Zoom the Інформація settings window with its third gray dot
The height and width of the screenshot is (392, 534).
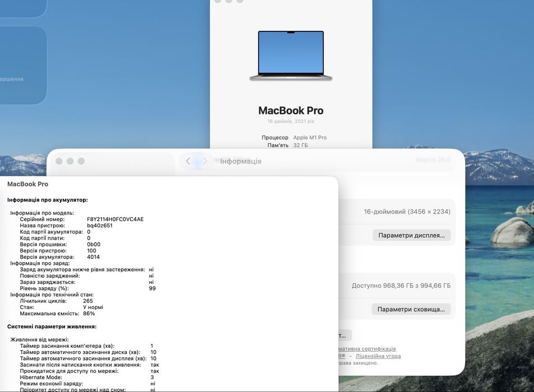(x=81, y=161)
